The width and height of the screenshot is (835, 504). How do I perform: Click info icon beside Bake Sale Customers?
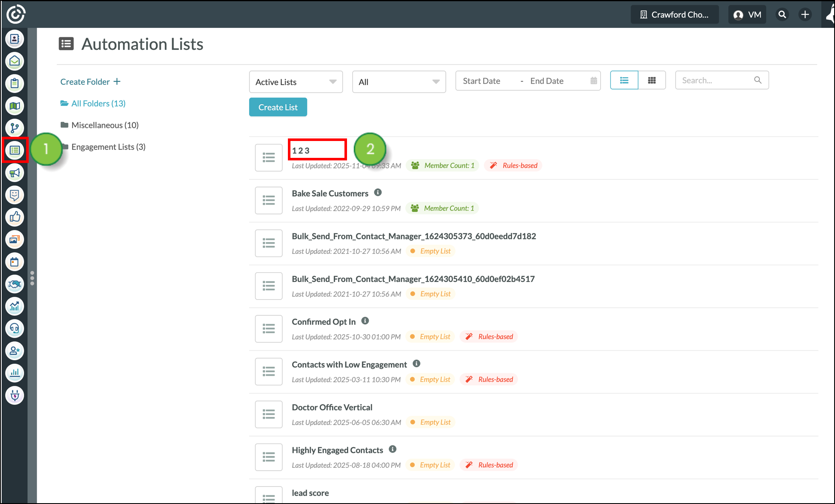[x=378, y=192]
